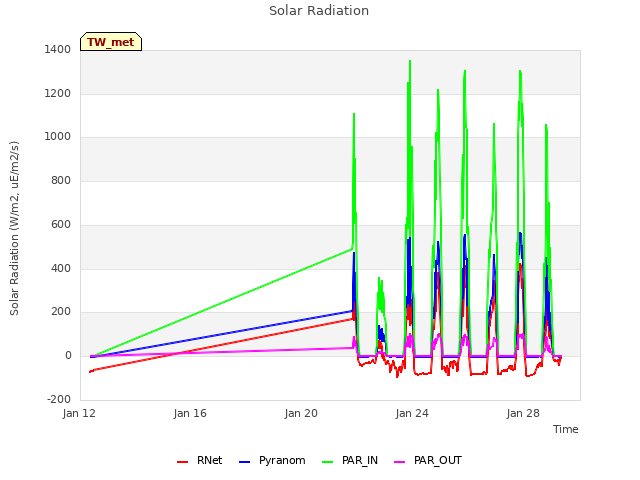640x480 pixels.
Task: Click the Time x-axis label
Action: (566, 429)
